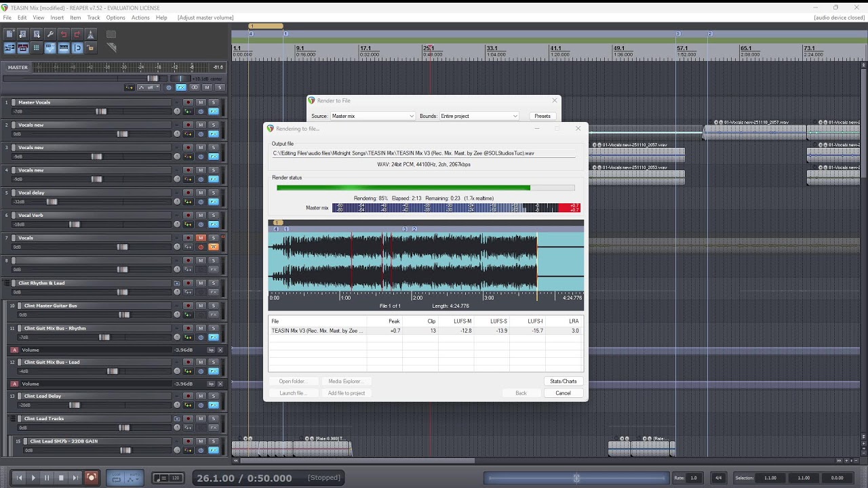Open the Help menu
This screenshot has height=488, width=868.
coord(161,18)
